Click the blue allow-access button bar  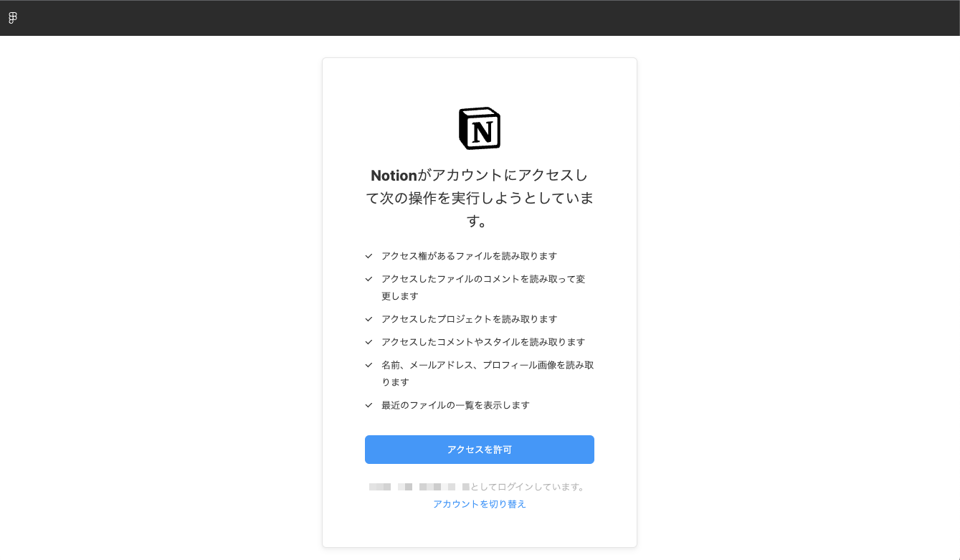479,450
